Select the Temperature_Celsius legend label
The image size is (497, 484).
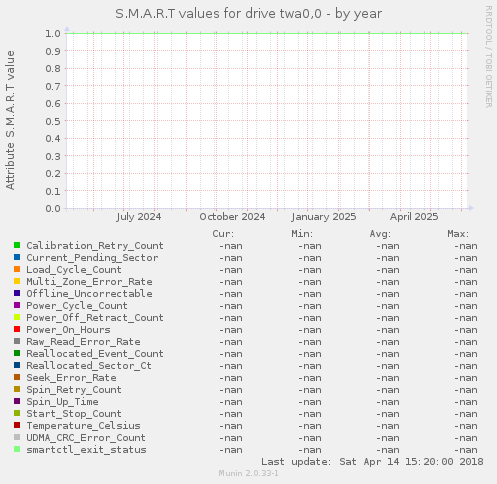pos(83,426)
